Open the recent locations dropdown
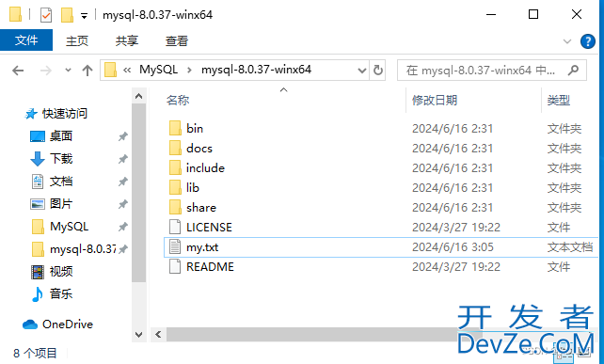The image size is (604, 364). click(68, 71)
